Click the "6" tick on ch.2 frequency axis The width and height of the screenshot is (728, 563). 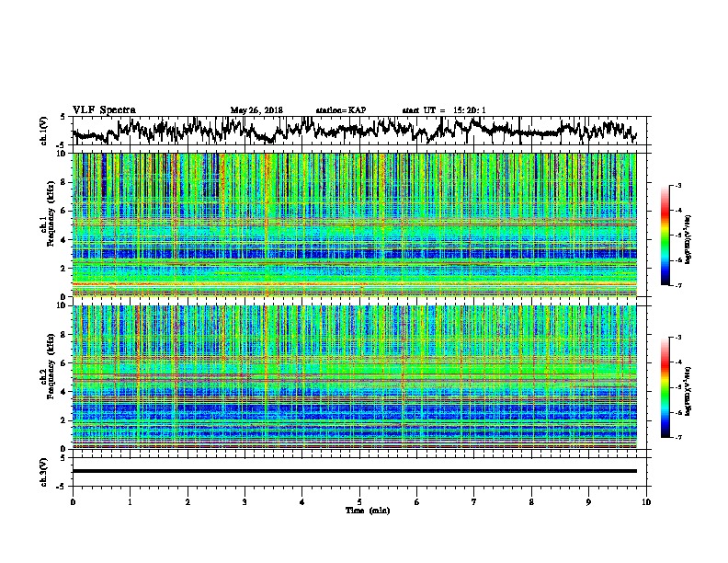coord(65,363)
